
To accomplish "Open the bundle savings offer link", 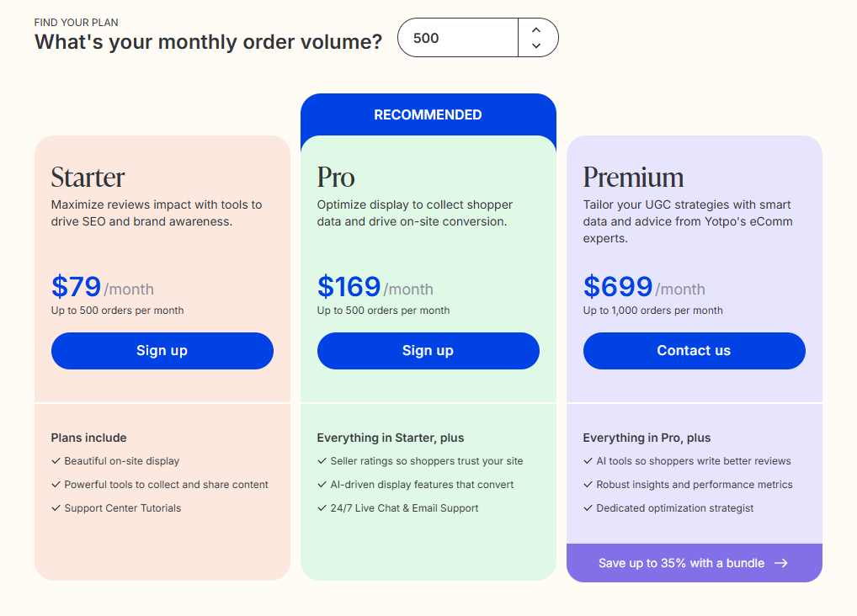I will [x=694, y=563].
